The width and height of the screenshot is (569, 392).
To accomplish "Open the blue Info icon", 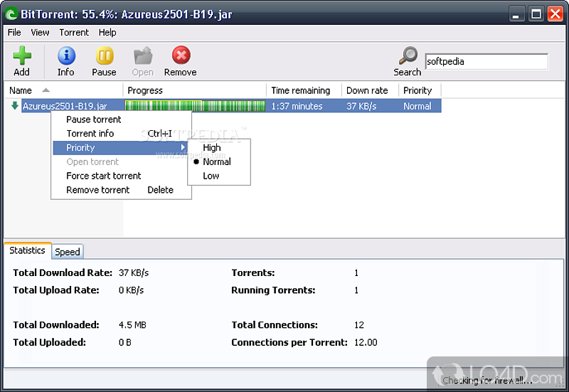I will pyautogui.click(x=66, y=55).
